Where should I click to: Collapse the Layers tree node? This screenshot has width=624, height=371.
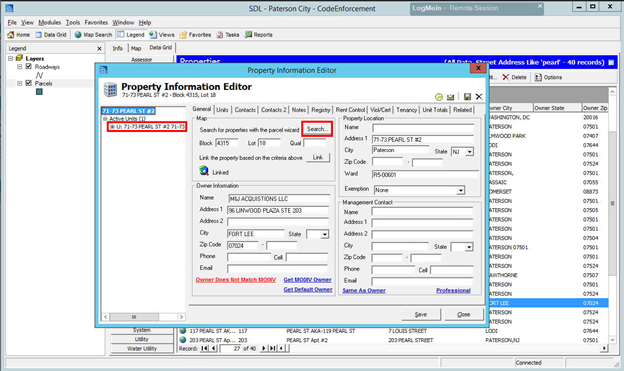10,58
